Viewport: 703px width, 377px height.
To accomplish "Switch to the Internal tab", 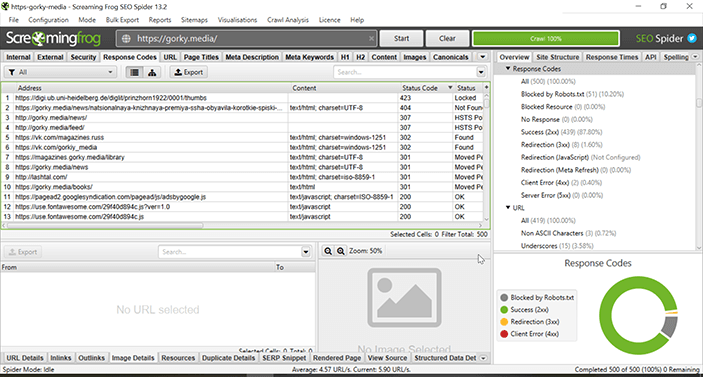I will [x=18, y=57].
